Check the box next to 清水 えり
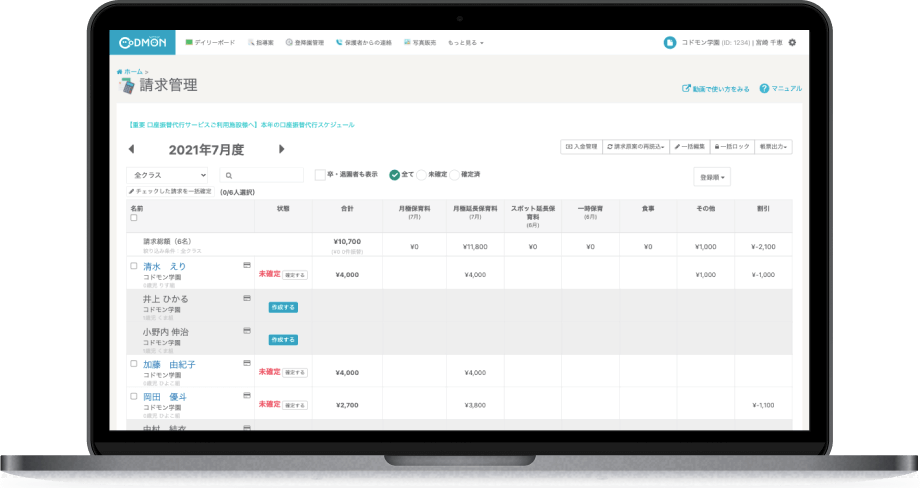The image size is (920, 488). click(134, 267)
